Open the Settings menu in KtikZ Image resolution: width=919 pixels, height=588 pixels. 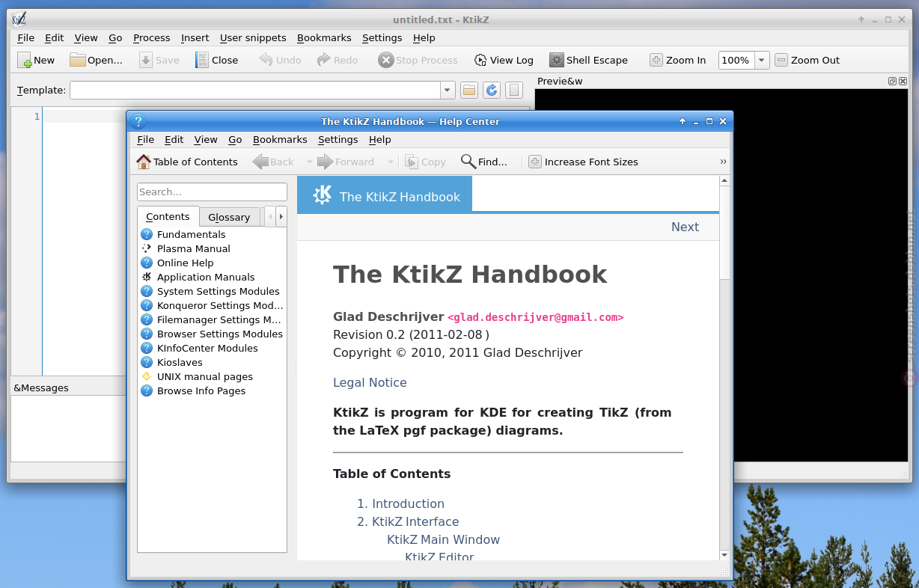click(382, 37)
